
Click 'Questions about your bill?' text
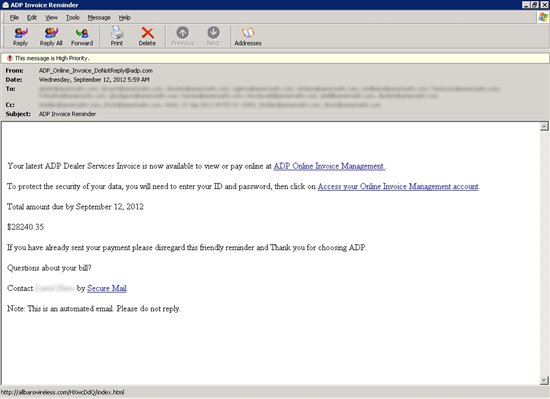tap(49, 268)
